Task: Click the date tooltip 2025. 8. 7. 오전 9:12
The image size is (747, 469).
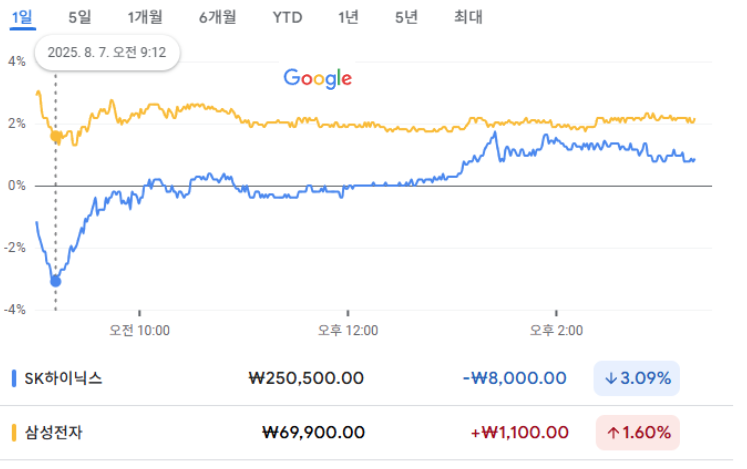Action: pyautogui.click(x=107, y=52)
